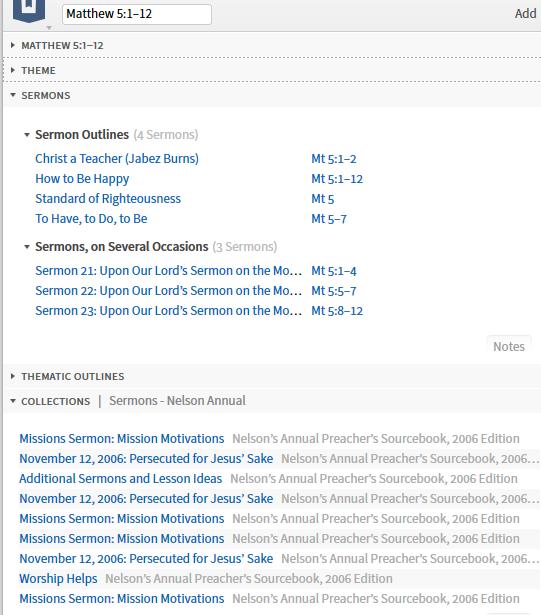The image size is (541, 615).
Task: Open the How to Be Happy sermon
Action: (82, 179)
